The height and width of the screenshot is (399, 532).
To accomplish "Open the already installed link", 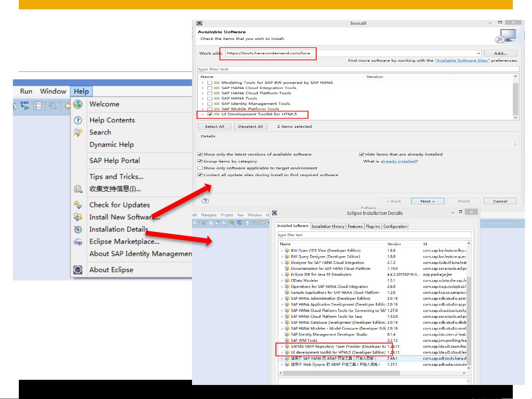I will 398,161.
